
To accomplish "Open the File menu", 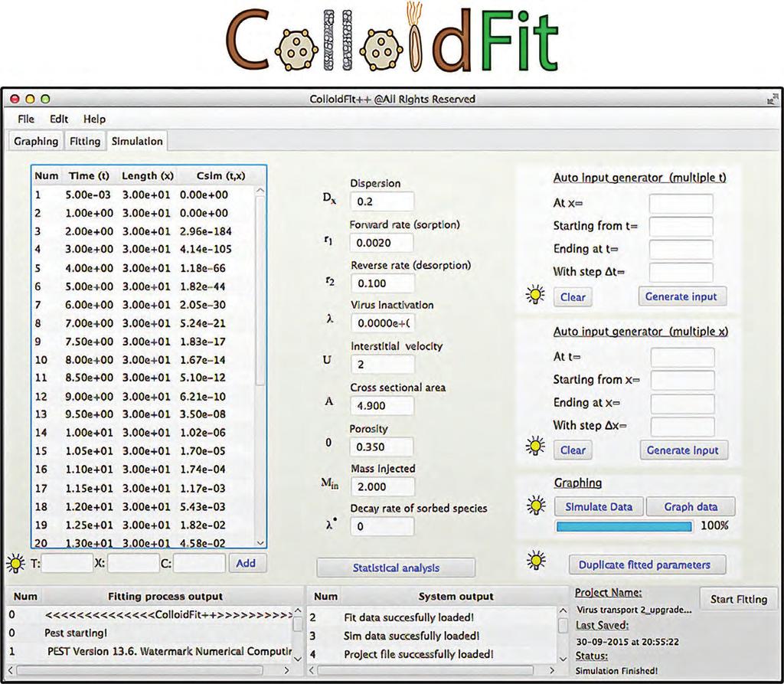I will pos(26,119).
